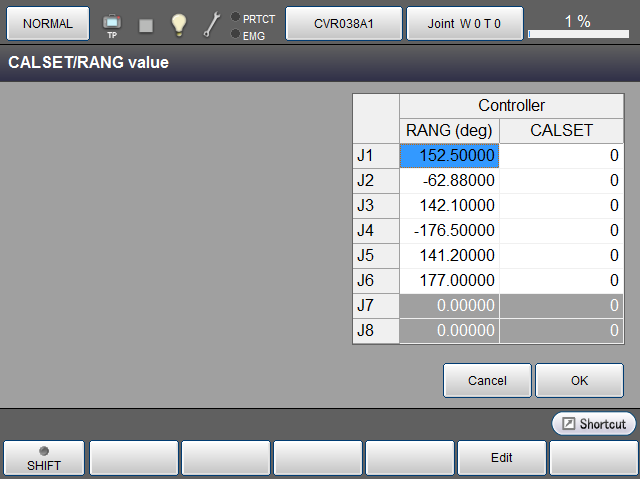The image size is (640, 479).
Task: Click the teach pendant TP icon
Action: (111, 23)
